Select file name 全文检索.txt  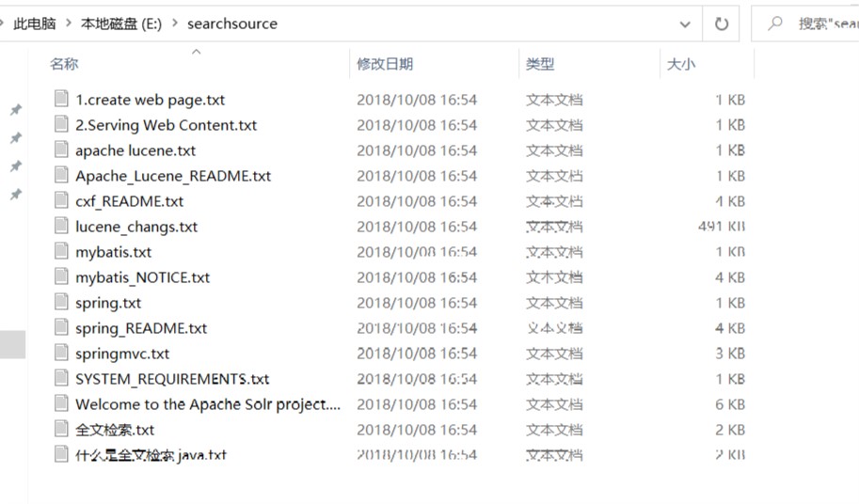pyautogui.click(x=115, y=430)
